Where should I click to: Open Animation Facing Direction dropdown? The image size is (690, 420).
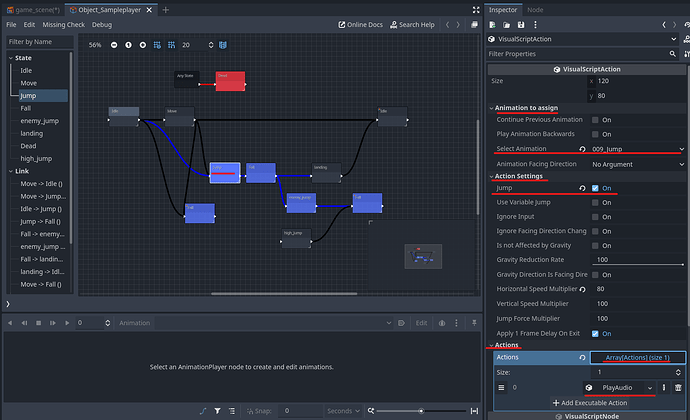(x=637, y=163)
